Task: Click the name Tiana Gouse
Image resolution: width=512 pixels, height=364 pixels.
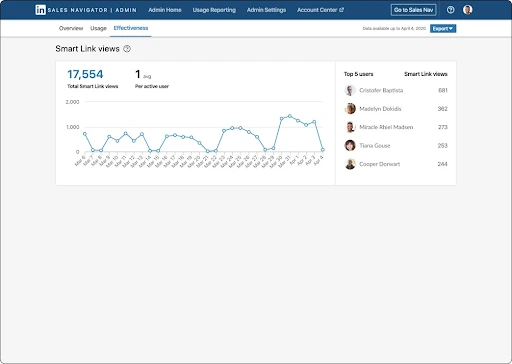Action: [375, 145]
